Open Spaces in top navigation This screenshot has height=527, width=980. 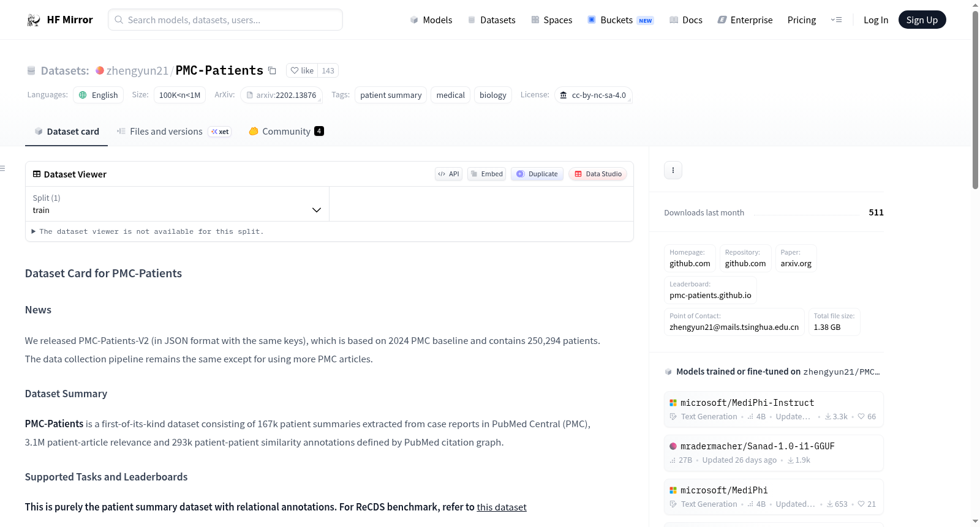tap(551, 20)
